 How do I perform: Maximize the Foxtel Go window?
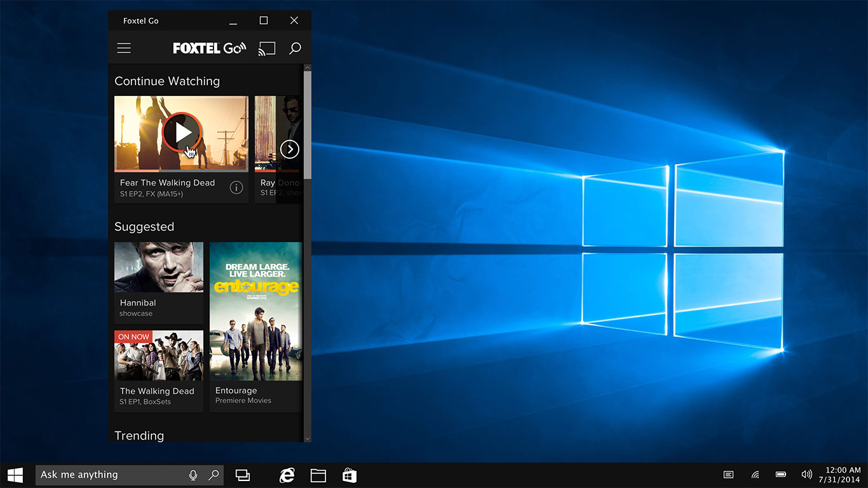(x=264, y=21)
